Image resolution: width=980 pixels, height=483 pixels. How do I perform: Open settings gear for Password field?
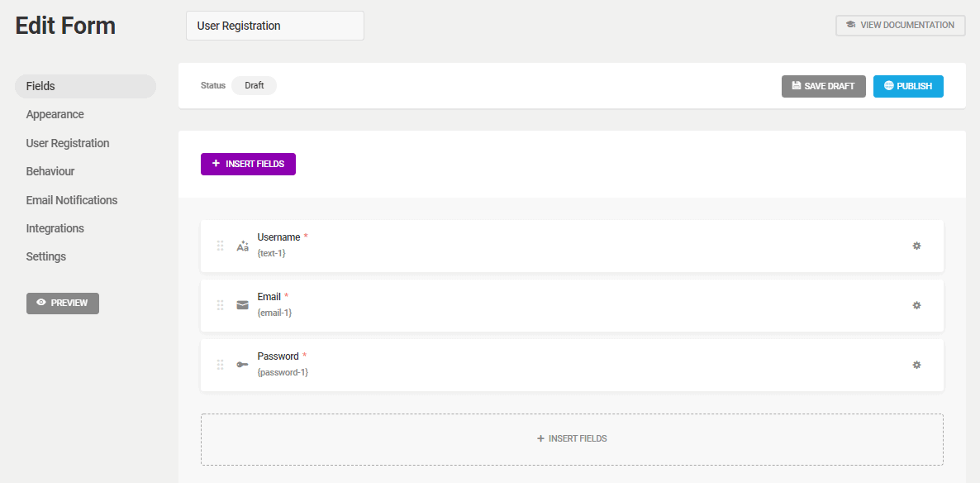pyautogui.click(x=916, y=365)
